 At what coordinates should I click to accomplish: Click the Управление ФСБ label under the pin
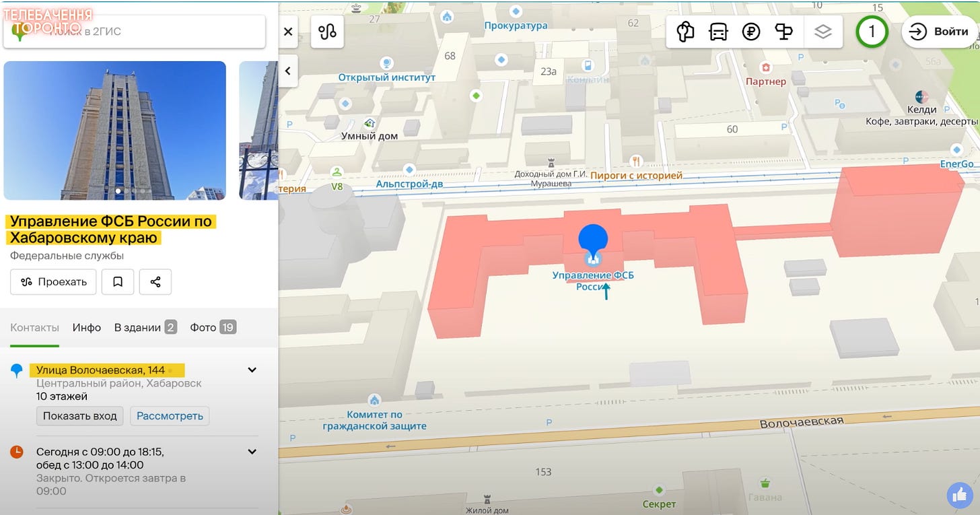593,280
